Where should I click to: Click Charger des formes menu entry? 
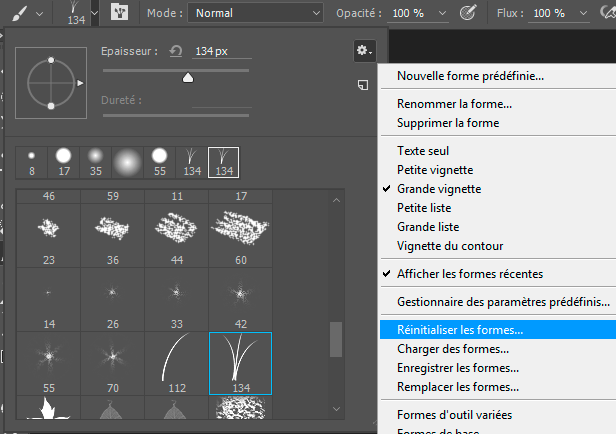click(452, 349)
